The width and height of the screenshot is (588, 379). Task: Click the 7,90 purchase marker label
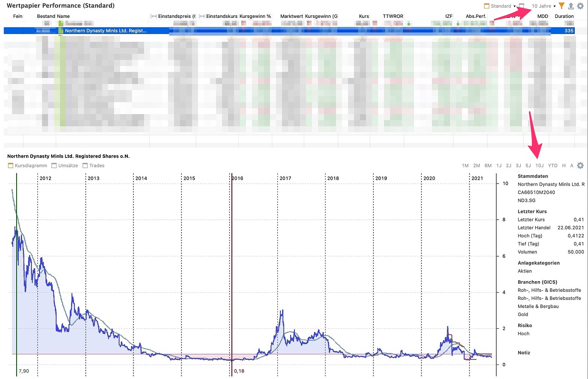click(24, 371)
